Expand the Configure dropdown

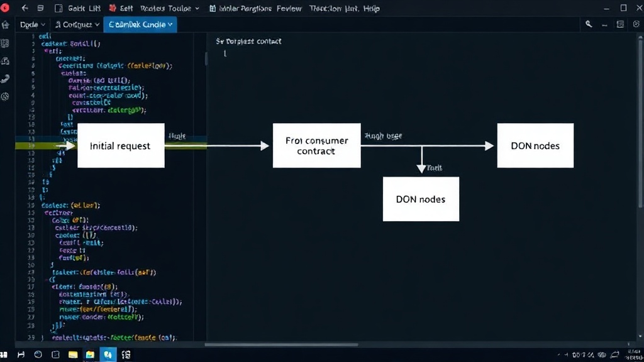point(77,25)
